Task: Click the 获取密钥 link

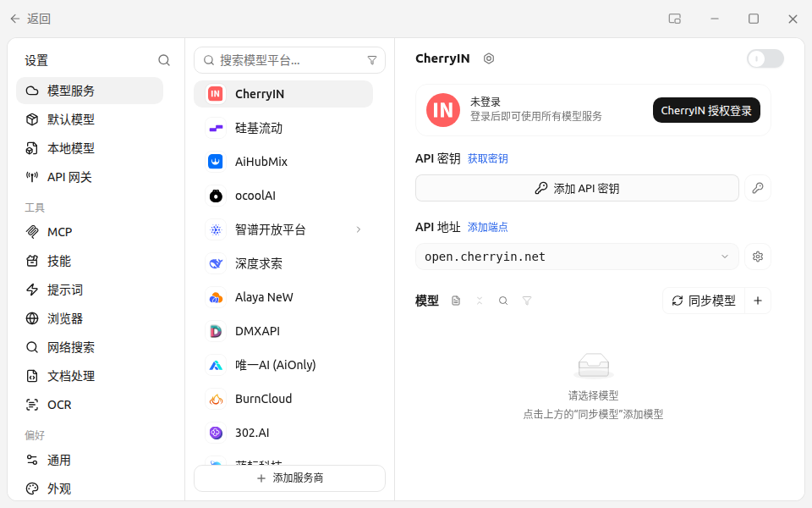Action: click(487, 158)
